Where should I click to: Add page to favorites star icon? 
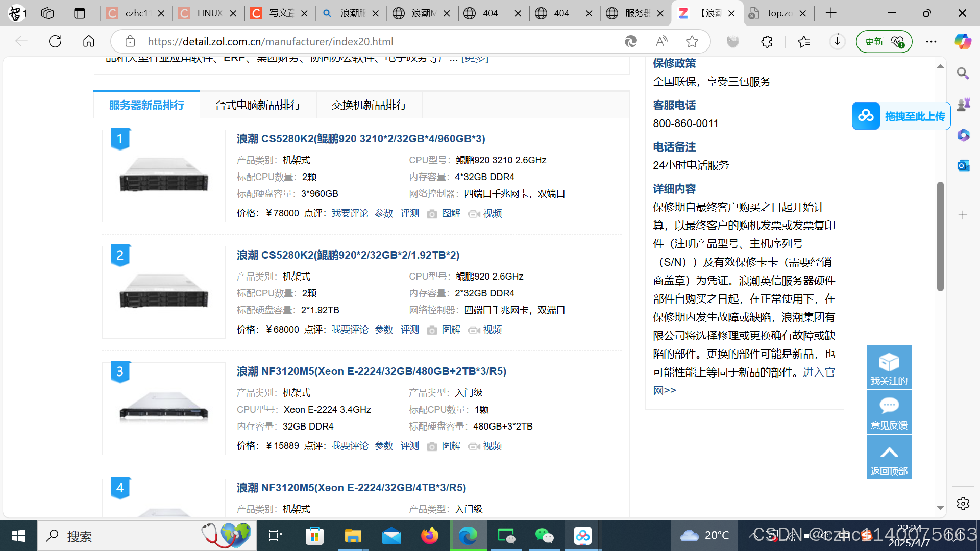(x=692, y=41)
